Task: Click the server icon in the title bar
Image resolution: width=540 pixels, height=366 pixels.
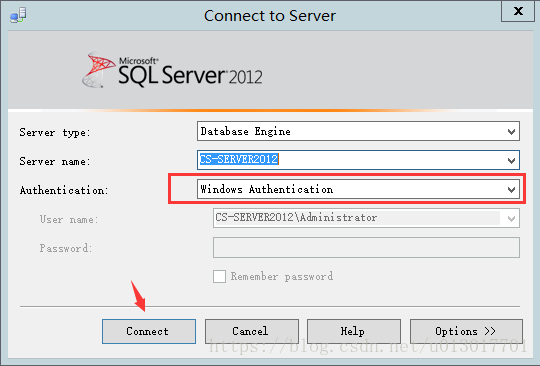Action: [x=18, y=15]
